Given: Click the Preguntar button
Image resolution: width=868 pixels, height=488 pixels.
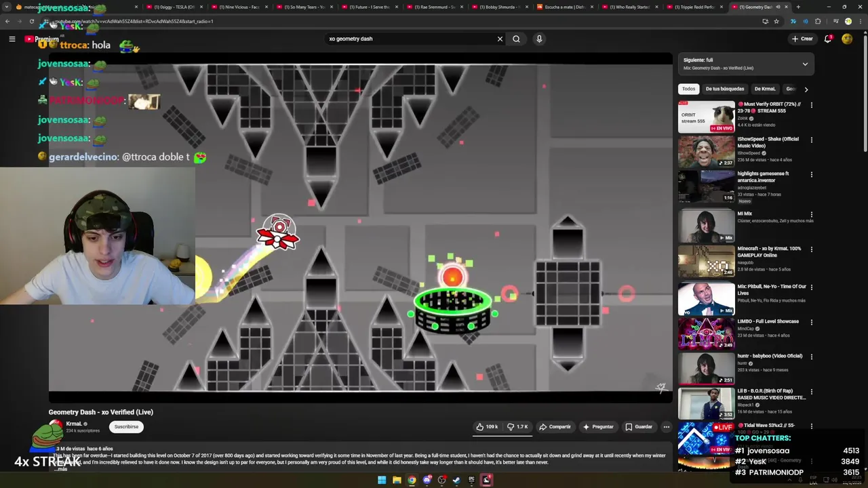Looking at the screenshot, I should [x=598, y=427].
